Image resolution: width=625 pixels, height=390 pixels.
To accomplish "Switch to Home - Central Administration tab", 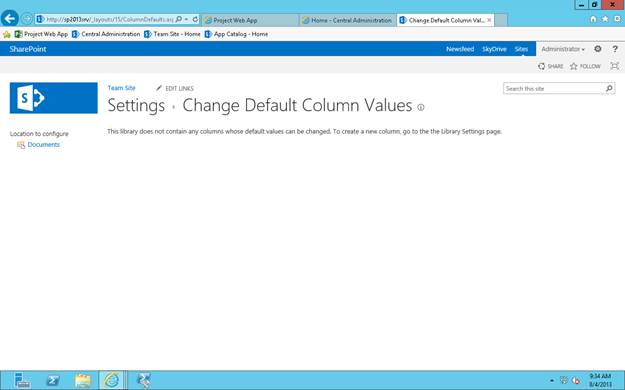I will click(x=347, y=20).
